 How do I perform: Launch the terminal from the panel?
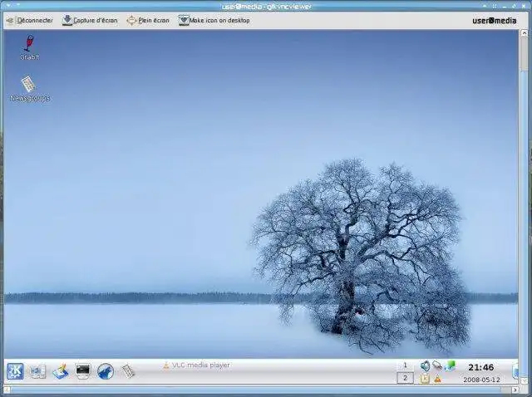(83, 371)
